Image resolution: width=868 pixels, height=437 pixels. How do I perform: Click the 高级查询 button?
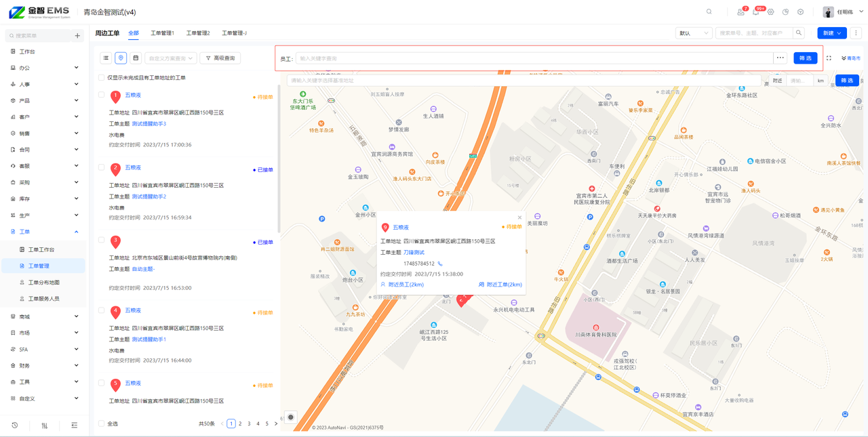pos(220,58)
